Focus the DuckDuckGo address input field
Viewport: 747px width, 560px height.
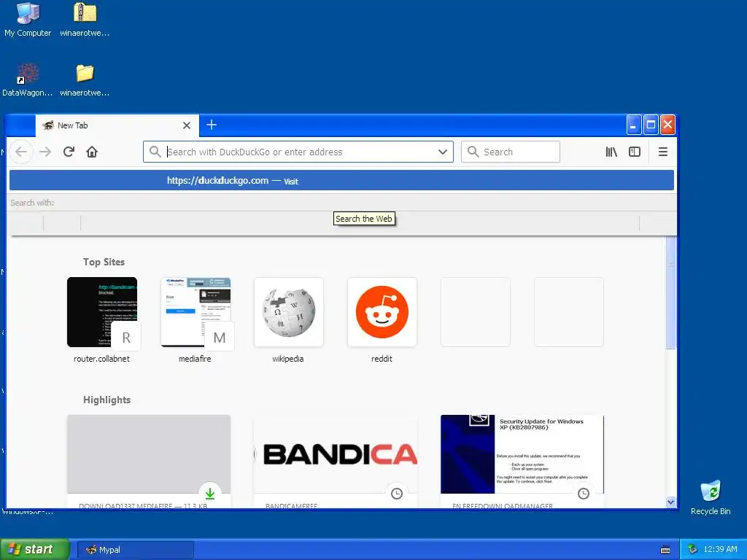point(300,152)
